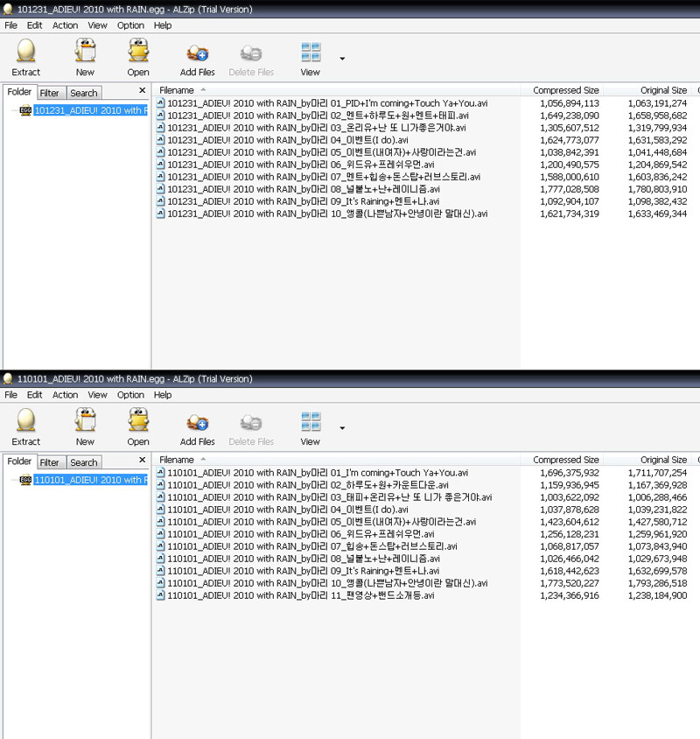The image size is (700, 739).
Task: Click Delete Files icon in 101231 window
Action: click(x=251, y=53)
